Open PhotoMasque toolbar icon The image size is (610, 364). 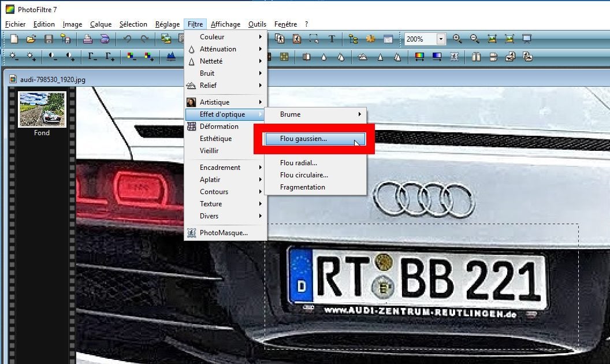point(454,57)
